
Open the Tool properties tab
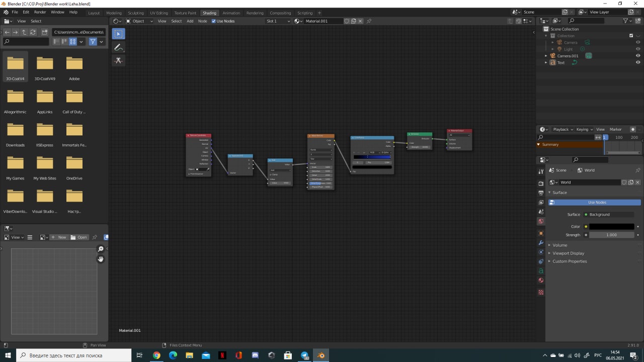pyautogui.click(x=541, y=172)
